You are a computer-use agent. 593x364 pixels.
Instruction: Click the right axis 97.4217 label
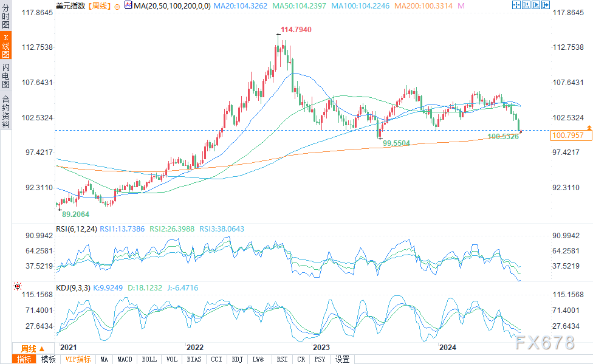[x=566, y=153]
